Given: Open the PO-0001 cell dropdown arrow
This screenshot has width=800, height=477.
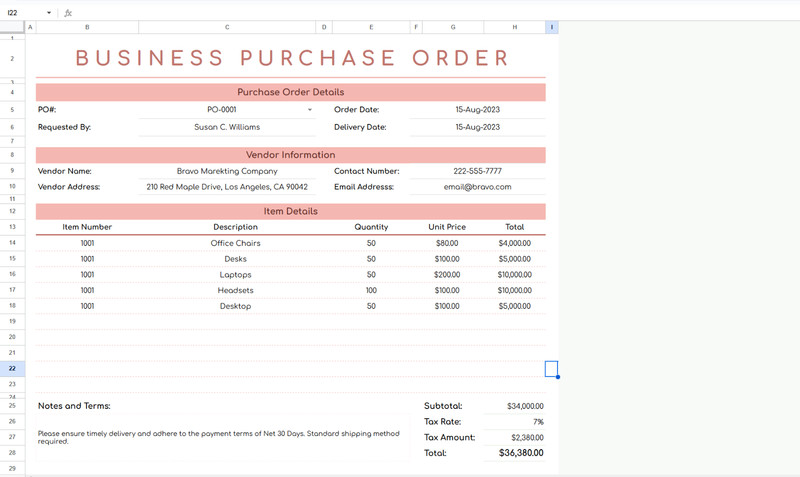Looking at the screenshot, I should pyautogui.click(x=310, y=110).
